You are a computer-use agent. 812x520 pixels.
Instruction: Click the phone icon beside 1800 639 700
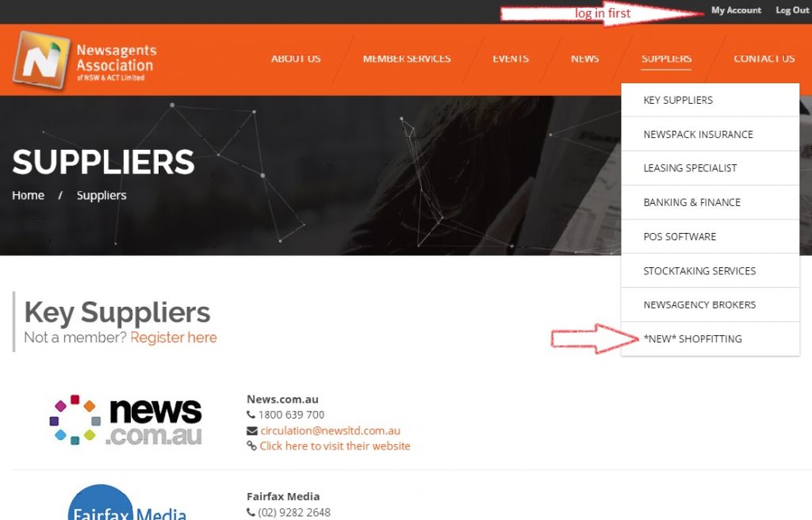[251, 415]
